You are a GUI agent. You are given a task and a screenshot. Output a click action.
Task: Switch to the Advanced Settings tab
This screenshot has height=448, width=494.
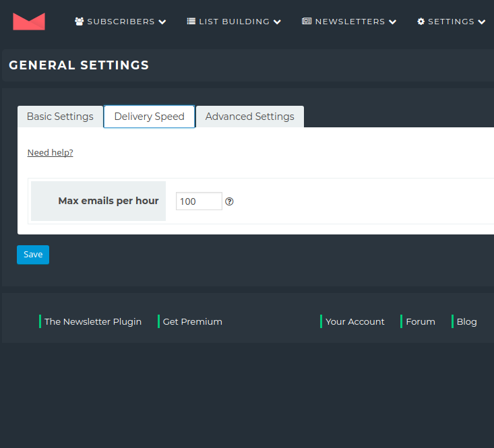tap(250, 117)
